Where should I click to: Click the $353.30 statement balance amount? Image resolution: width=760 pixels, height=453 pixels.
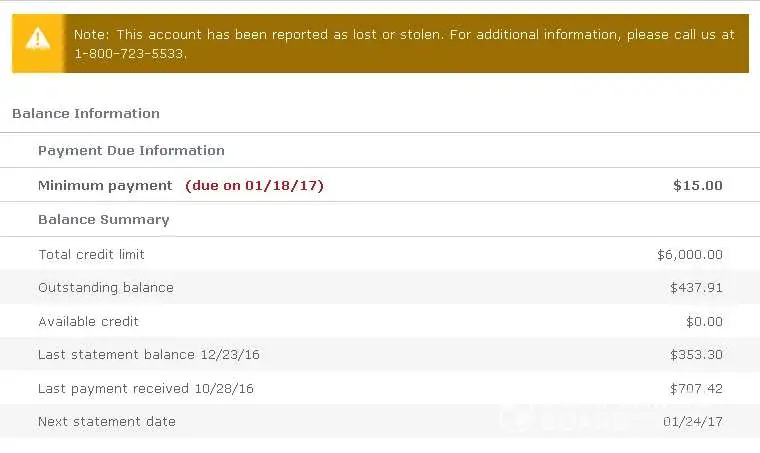tap(696, 355)
